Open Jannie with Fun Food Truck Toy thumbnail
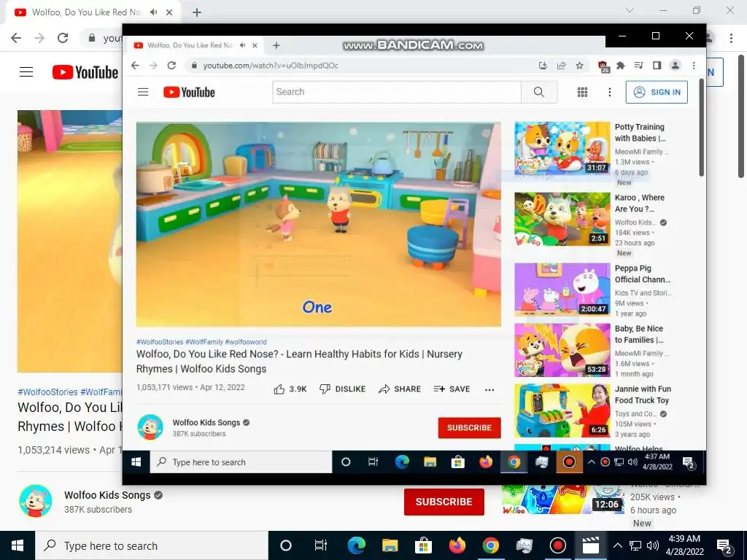This screenshot has height=560, width=747. pos(562,411)
